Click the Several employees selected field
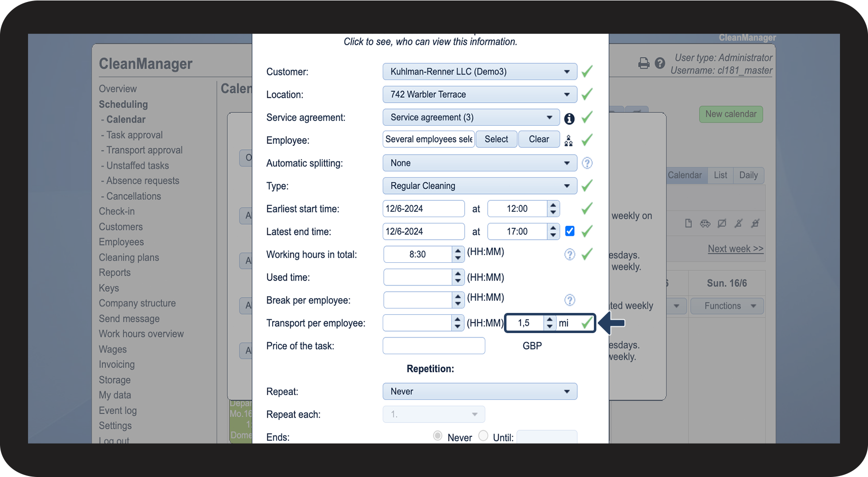The width and height of the screenshot is (868, 477). click(x=428, y=139)
